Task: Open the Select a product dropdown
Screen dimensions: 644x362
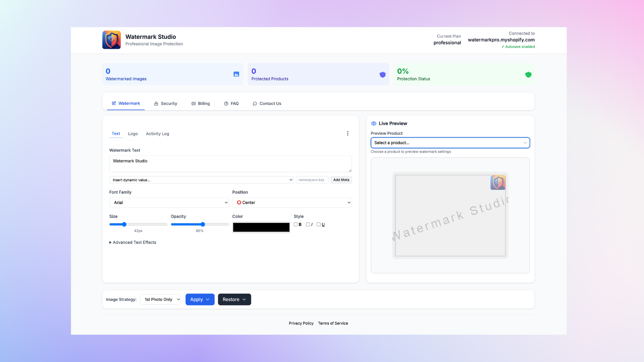Action: pos(450,142)
